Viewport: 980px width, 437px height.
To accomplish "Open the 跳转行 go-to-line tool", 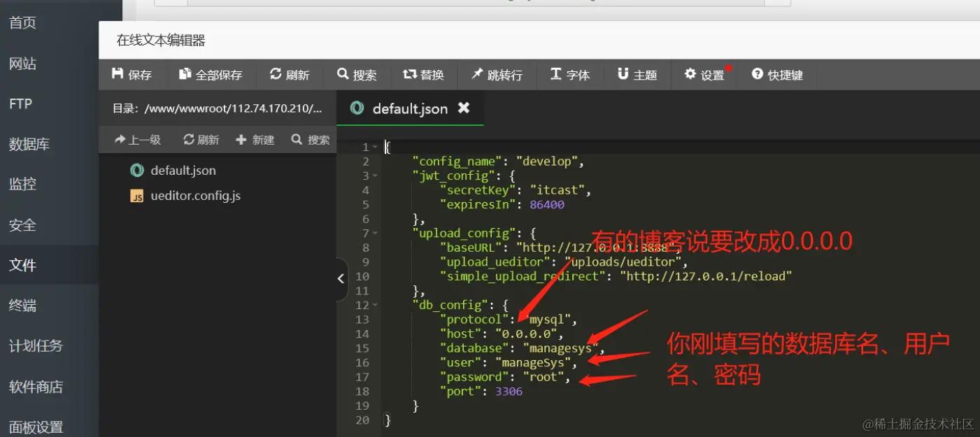I will [497, 75].
